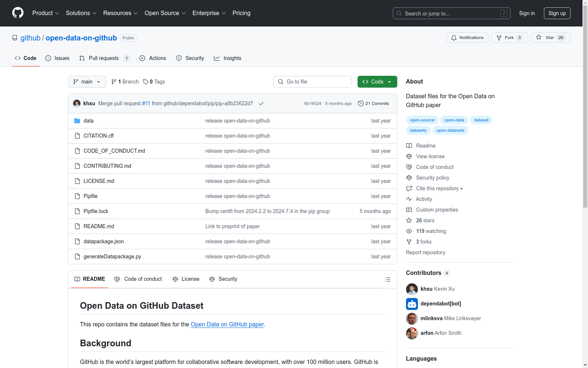Expand the Product menu
The height and width of the screenshot is (368, 588).
46,13
